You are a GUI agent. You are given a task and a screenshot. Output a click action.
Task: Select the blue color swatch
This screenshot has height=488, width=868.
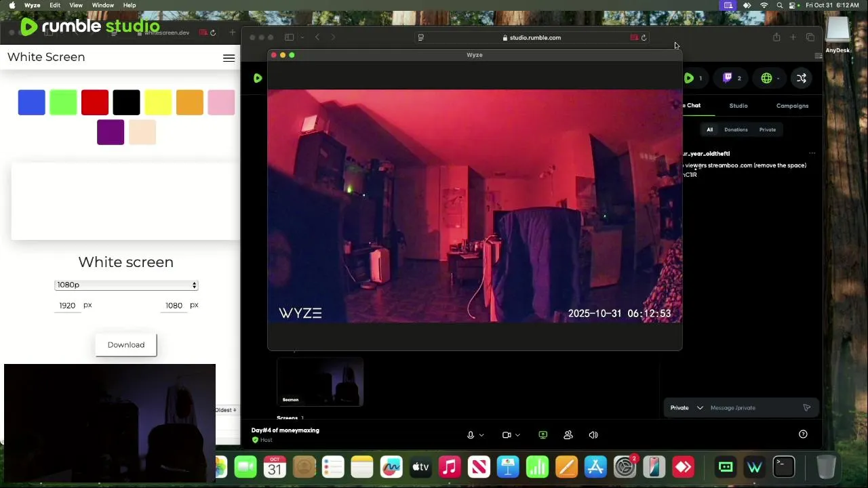pyautogui.click(x=31, y=102)
